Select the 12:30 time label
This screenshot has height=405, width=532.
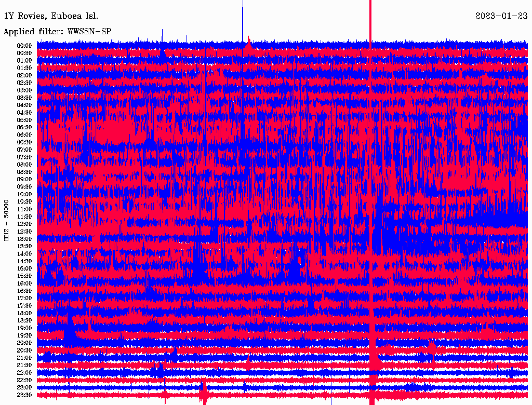(x=24, y=232)
